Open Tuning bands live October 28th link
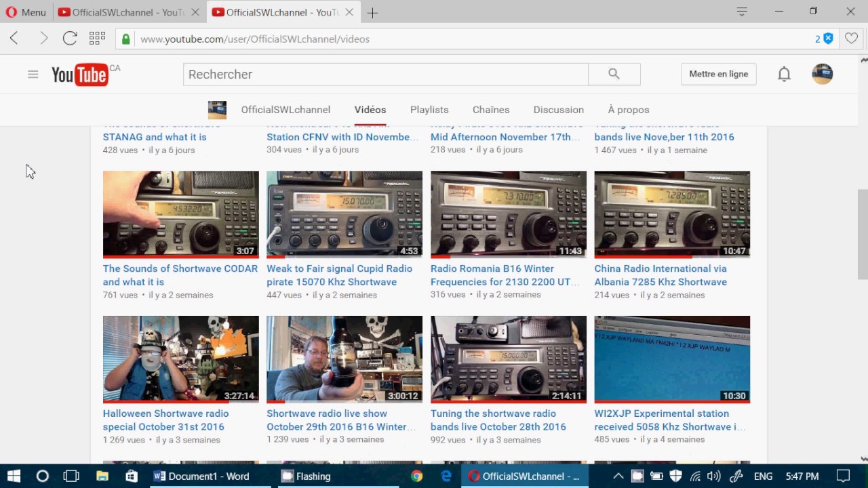 tap(498, 420)
